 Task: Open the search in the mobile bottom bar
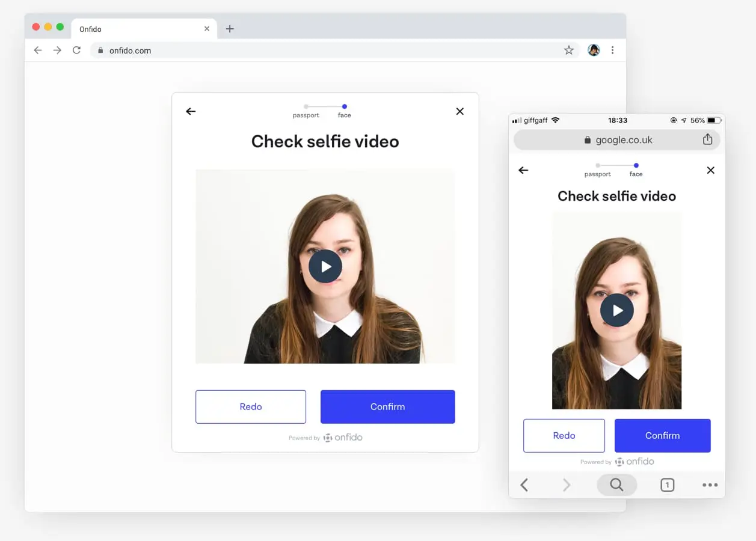616,484
